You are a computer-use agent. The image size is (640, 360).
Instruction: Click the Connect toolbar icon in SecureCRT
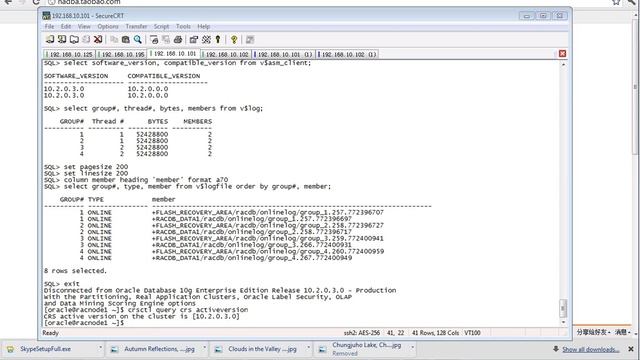(x=50, y=39)
